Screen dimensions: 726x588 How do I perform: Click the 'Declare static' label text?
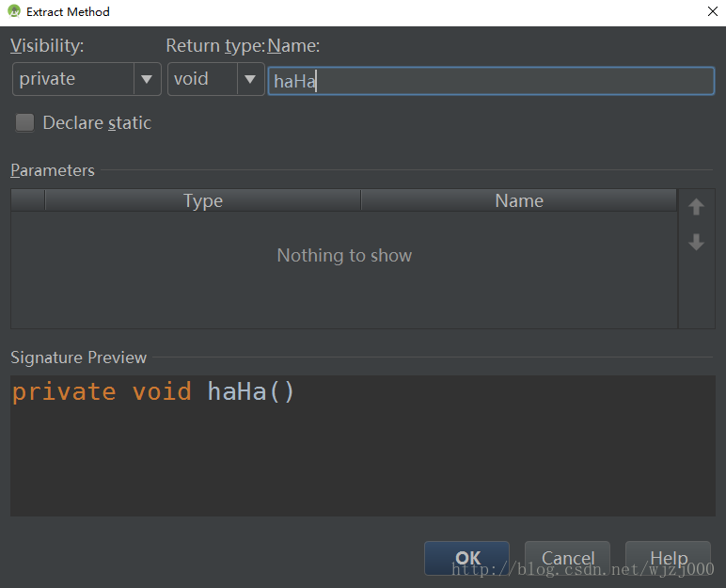click(x=97, y=123)
